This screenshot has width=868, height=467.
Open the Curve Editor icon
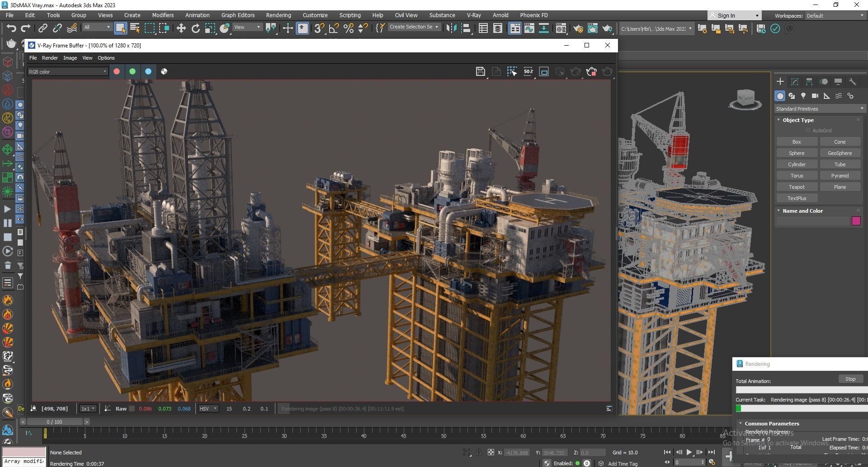point(529,28)
